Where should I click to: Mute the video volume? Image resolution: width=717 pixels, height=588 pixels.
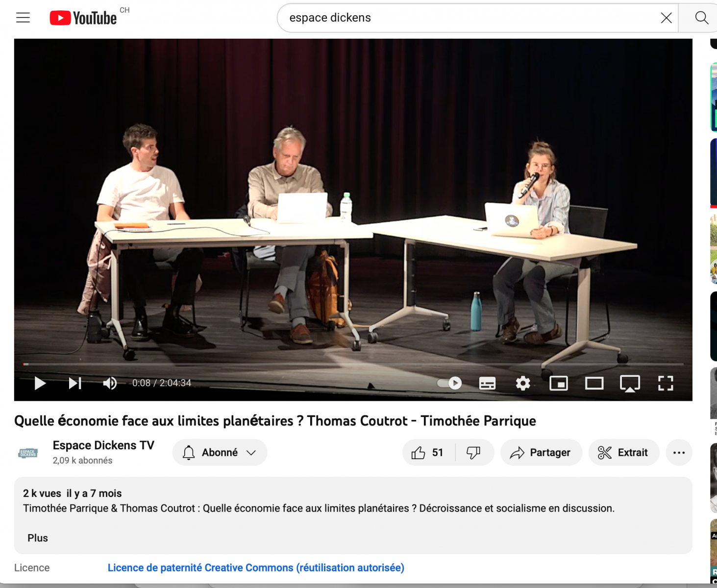110,383
